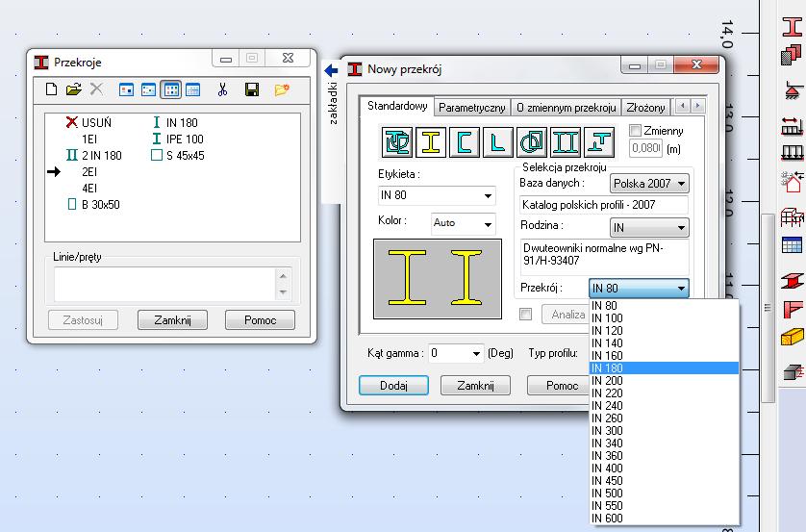
Task: Click the stacked blocks materials icon in right toolbar
Action: [x=792, y=55]
